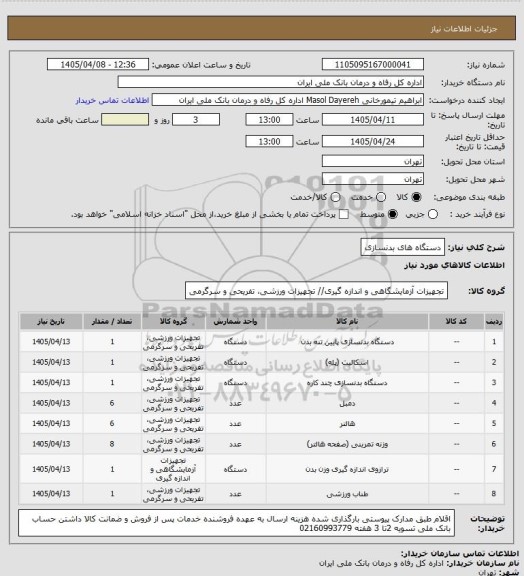Select item هالتر in row 5
This screenshot has width=524, height=576.
347,424
